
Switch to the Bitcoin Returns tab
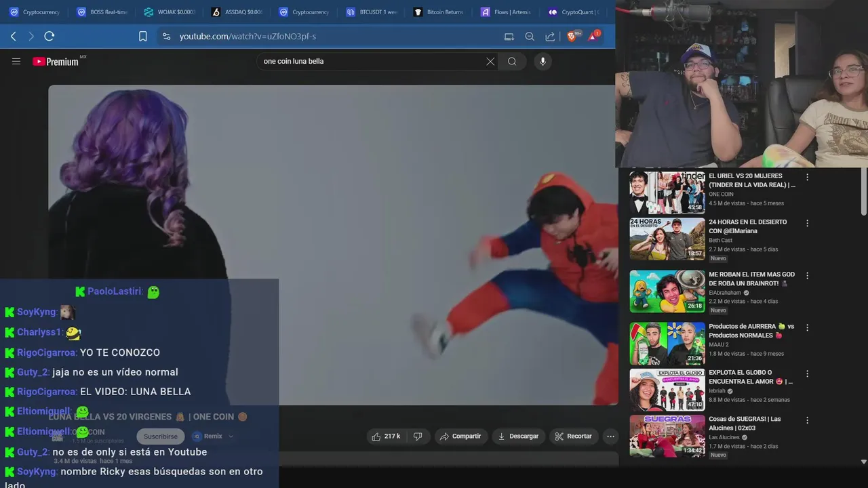click(439, 12)
